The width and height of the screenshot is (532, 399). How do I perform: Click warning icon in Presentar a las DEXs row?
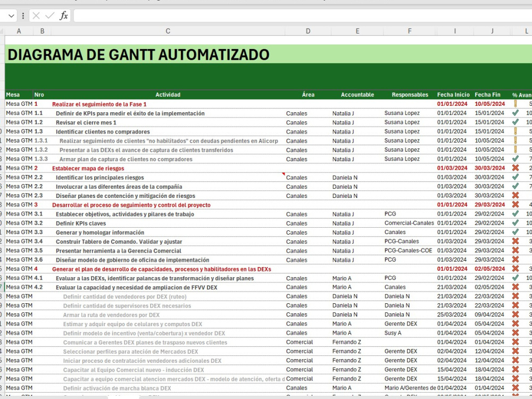pos(516,149)
